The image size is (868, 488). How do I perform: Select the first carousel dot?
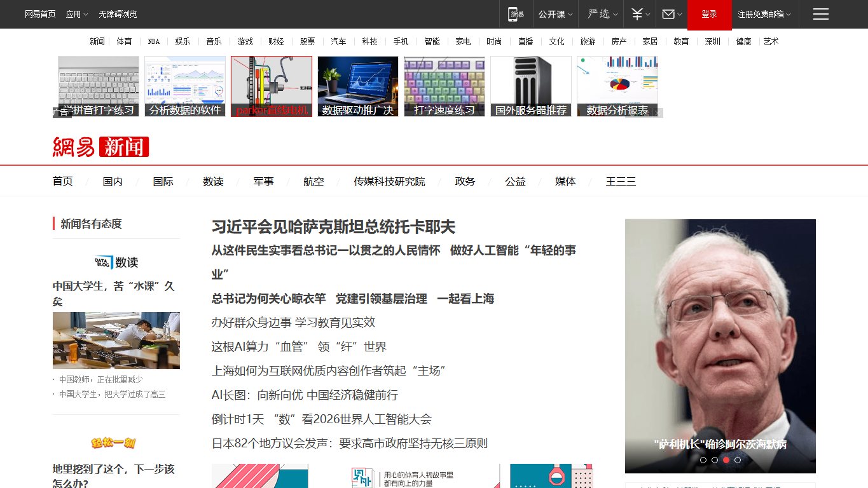coord(703,459)
